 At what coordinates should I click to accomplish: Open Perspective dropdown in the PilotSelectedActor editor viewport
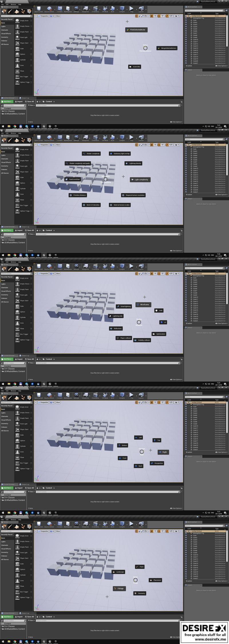43,16
